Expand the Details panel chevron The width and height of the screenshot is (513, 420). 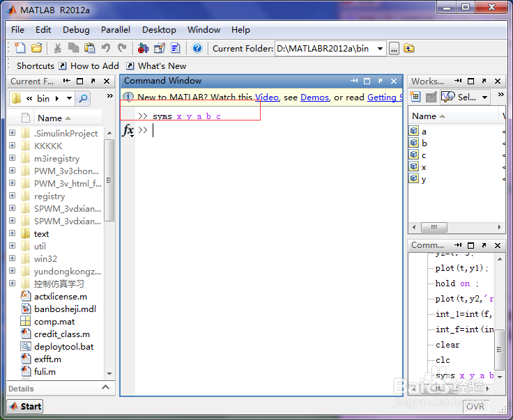[105, 388]
